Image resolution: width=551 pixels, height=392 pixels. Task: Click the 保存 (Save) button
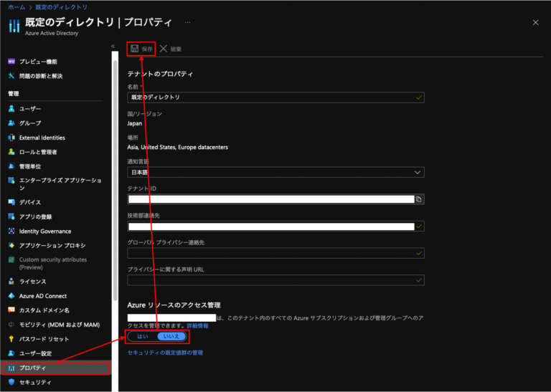141,49
